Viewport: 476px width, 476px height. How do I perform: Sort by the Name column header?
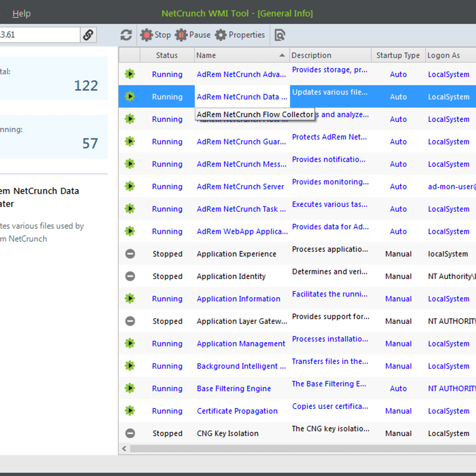pos(242,55)
